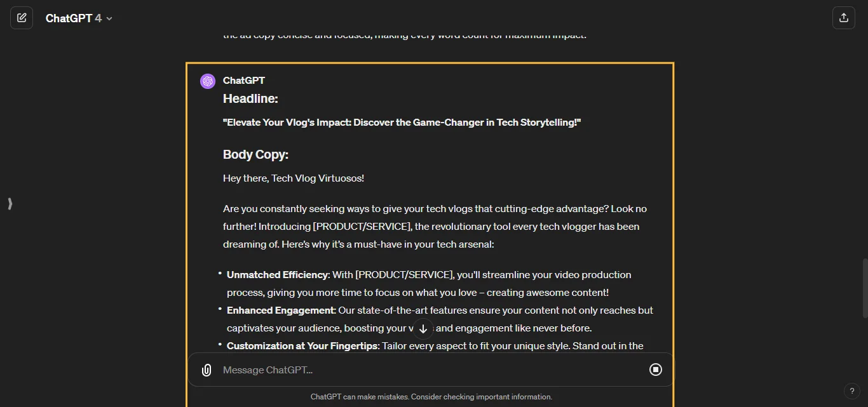Click the Message ChatGPT input field

381,370
